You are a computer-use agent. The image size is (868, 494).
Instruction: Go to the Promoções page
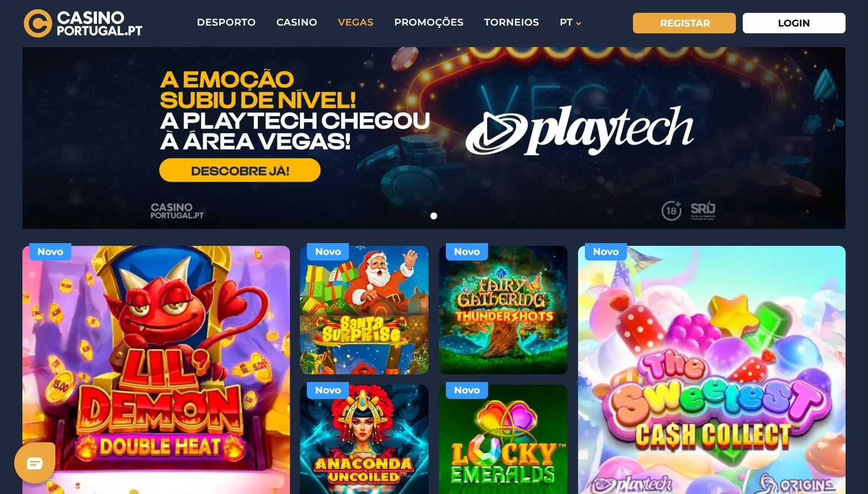429,22
